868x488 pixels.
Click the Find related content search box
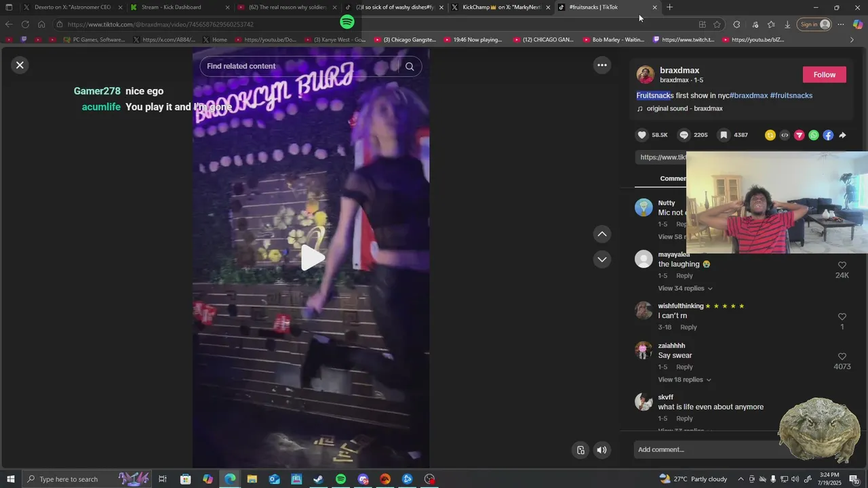302,66
